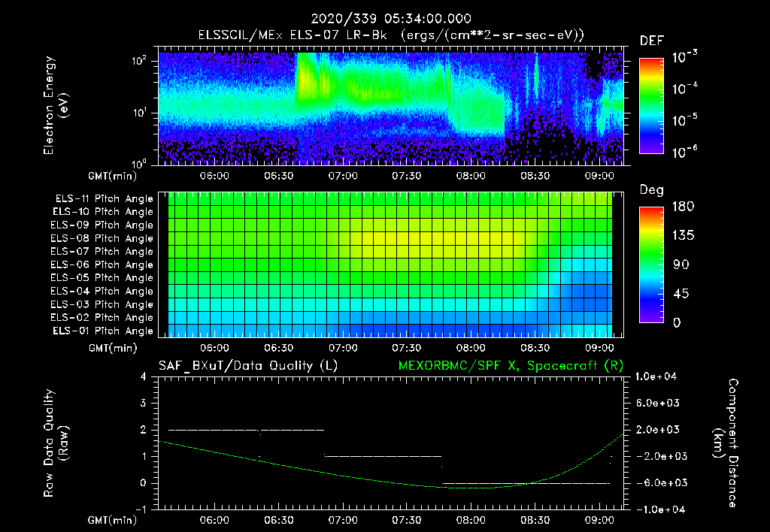Click the 06:00 tick on the spectrogram time axis
Screen dimensions: 770x532
[x=214, y=176]
